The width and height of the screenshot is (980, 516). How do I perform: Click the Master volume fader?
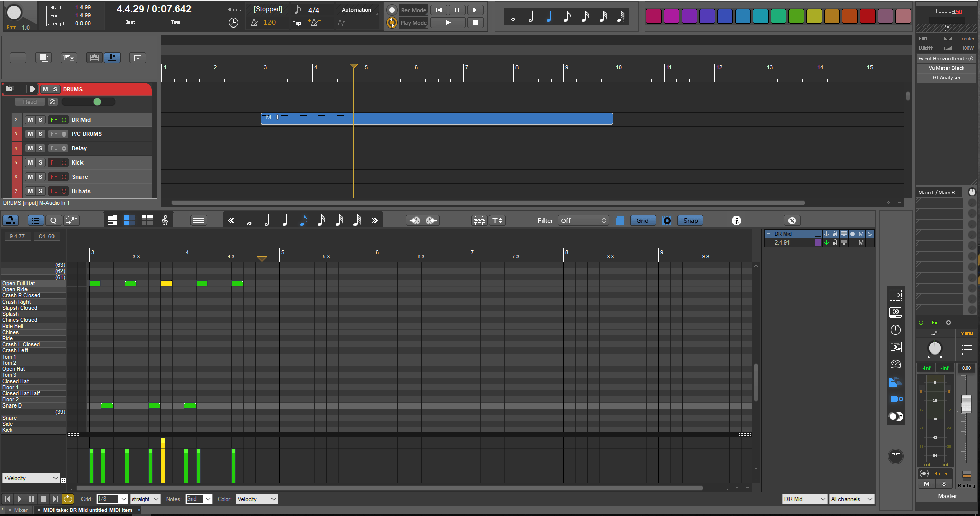click(x=966, y=403)
